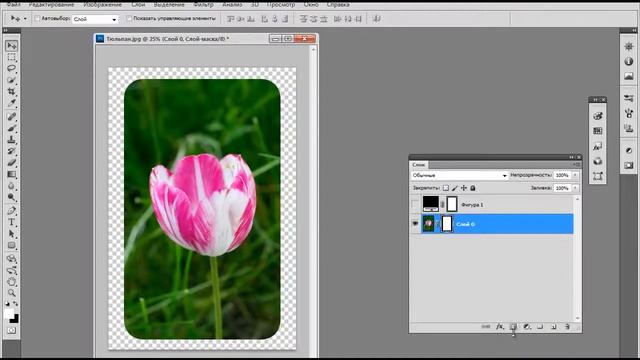Image resolution: width=640 pixels, height=360 pixels.
Task: Click the align top edges icon
Action: pyautogui.click(x=230, y=18)
